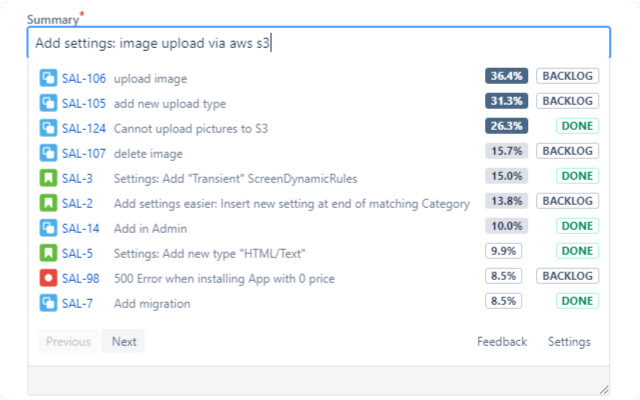Open issue SAL-14 link

[81, 227]
